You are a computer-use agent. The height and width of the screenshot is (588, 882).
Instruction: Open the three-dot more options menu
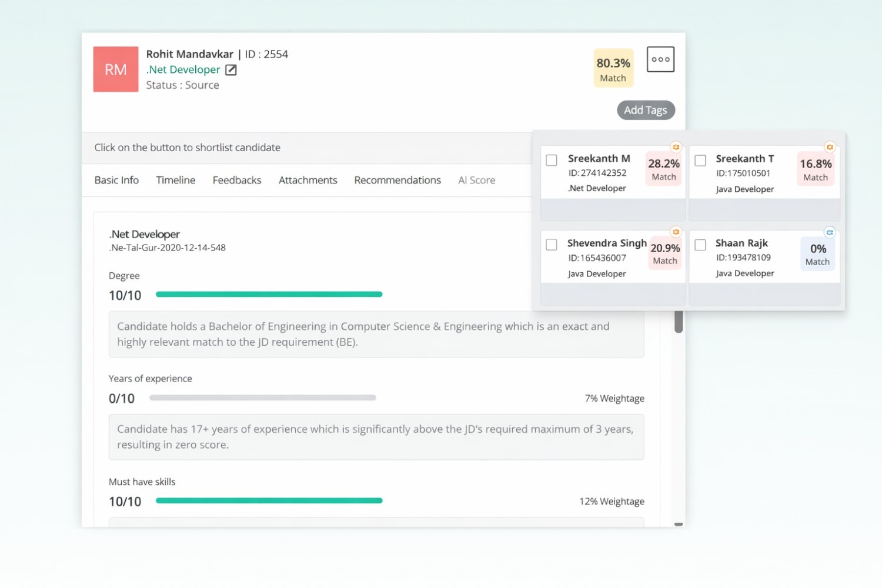[660, 59]
